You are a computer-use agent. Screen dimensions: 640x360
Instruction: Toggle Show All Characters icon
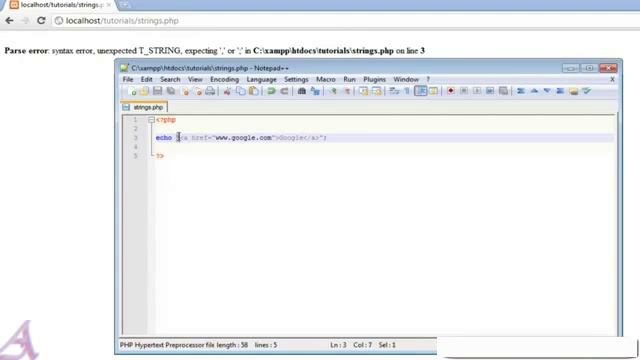point(407,91)
